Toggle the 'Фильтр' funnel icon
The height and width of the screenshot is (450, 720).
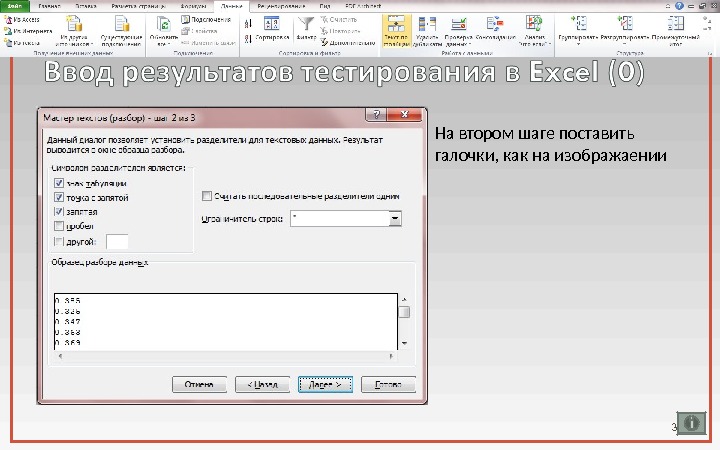(306, 23)
